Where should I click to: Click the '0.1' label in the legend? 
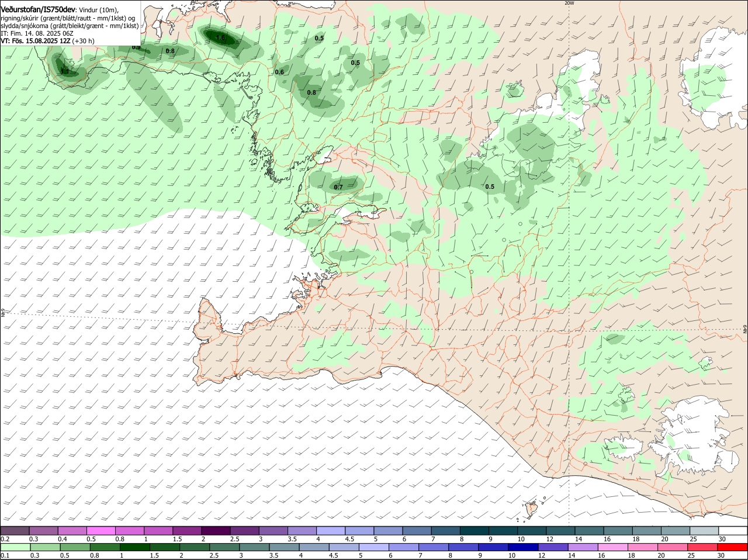pyautogui.click(x=5, y=555)
